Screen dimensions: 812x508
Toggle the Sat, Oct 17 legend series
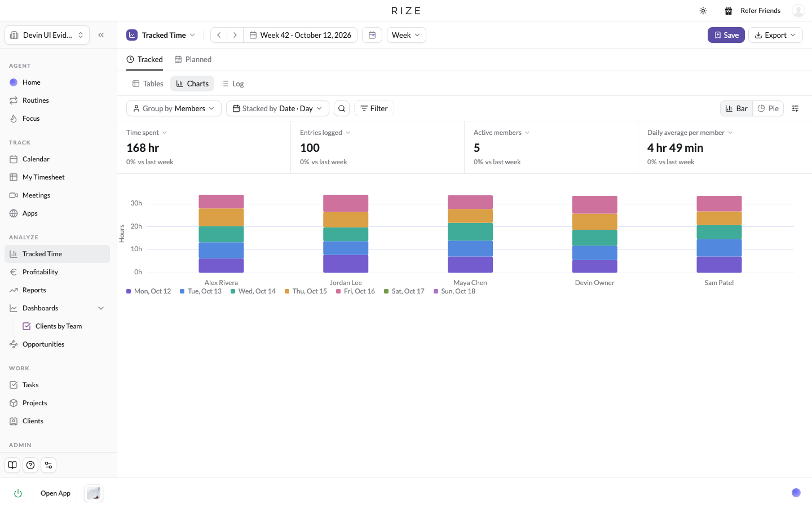[x=404, y=291]
